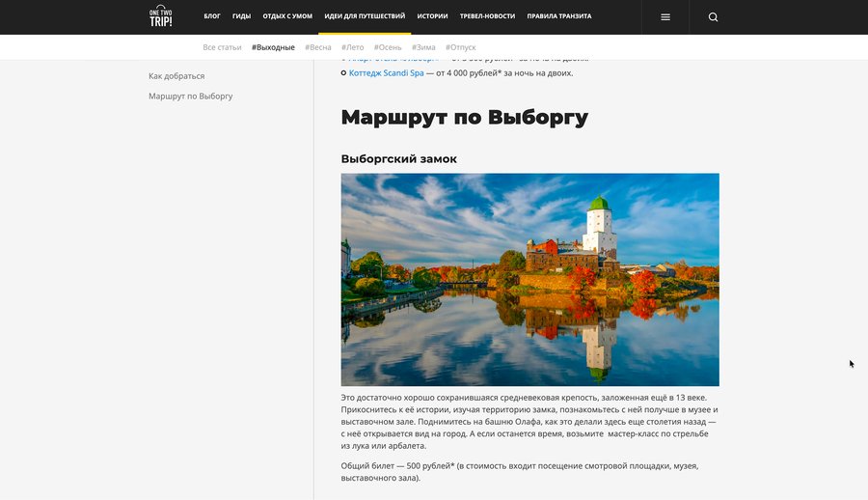The width and height of the screenshot is (868, 500).
Task: Select ОТДЫХ С УМОМ in navigation
Action: pyautogui.click(x=287, y=16)
